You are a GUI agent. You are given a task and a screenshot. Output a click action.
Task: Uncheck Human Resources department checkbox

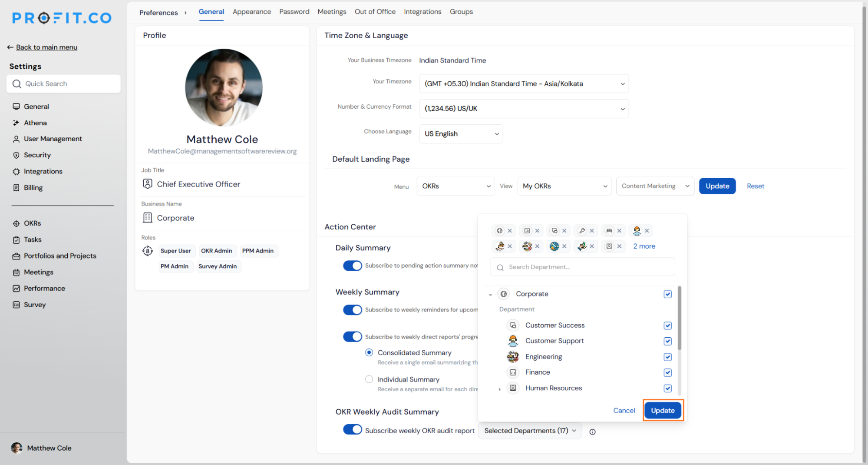pyautogui.click(x=667, y=388)
